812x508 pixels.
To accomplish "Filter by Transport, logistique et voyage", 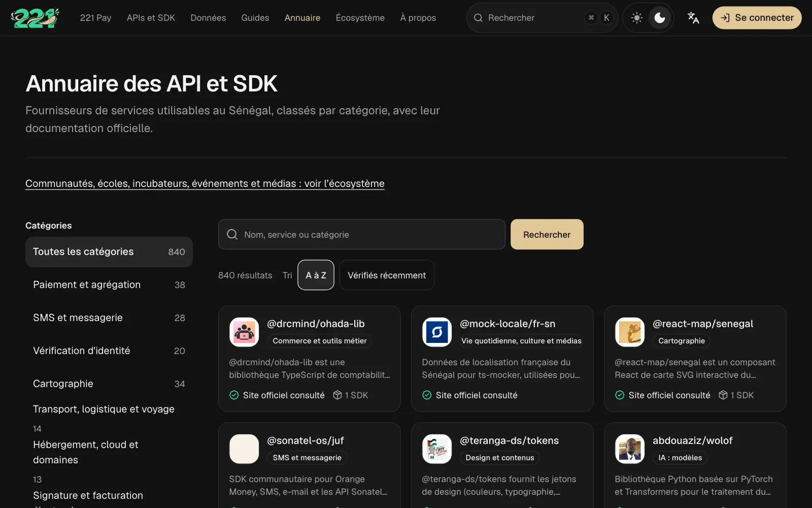I will [109, 418].
